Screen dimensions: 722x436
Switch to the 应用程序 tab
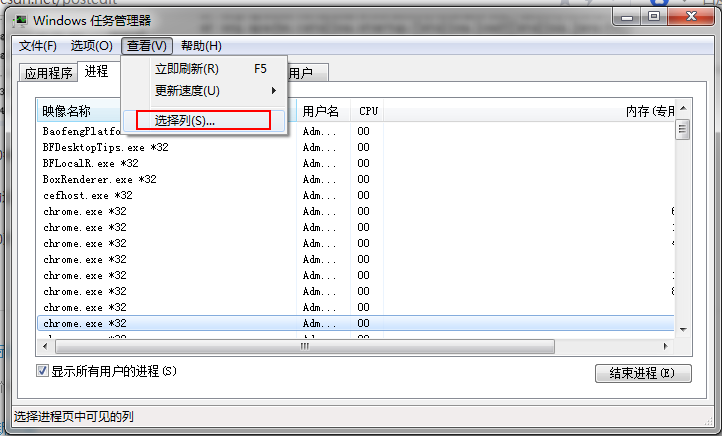[48, 73]
